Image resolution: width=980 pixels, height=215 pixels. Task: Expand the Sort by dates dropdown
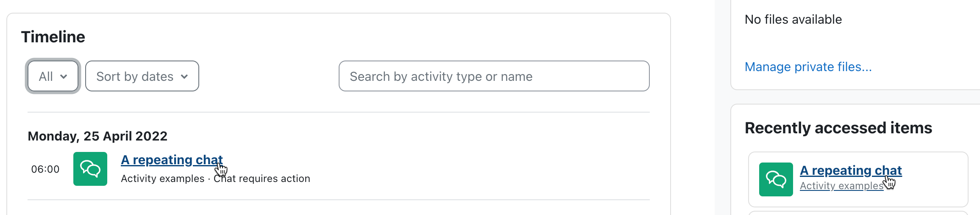pos(142,76)
